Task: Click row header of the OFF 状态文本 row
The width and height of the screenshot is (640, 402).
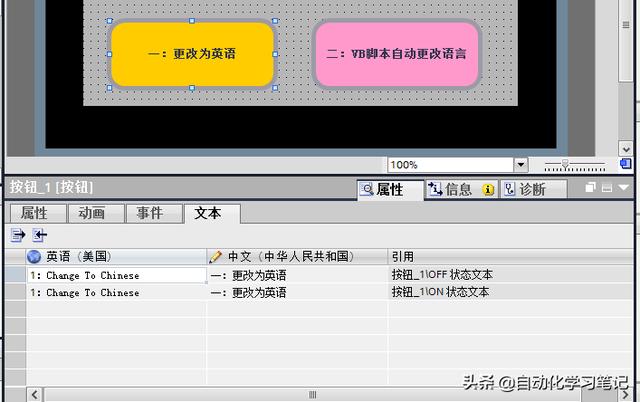Action: coord(16,275)
